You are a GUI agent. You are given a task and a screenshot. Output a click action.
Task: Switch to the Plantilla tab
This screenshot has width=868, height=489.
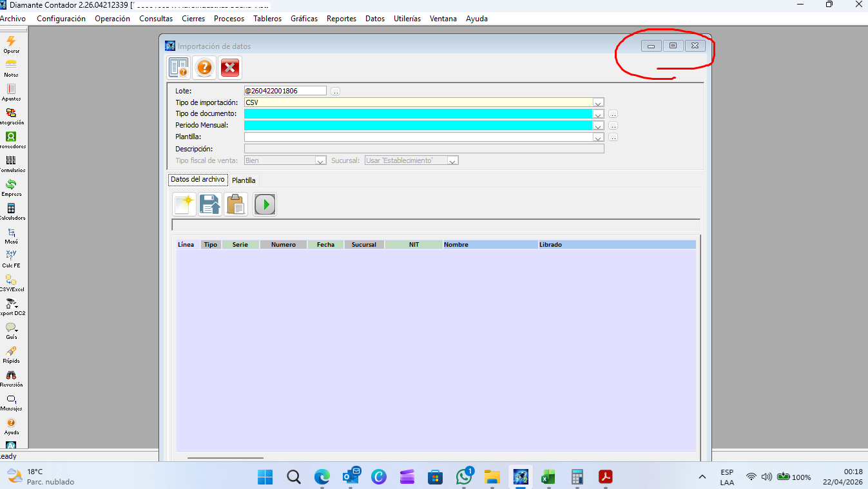tap(244, 180)
